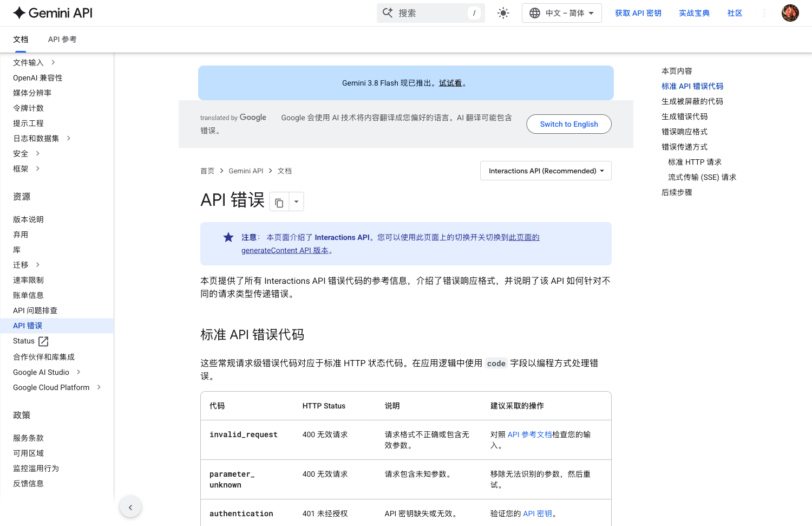Open 提示工程 in the sidebar

[28, 124]
